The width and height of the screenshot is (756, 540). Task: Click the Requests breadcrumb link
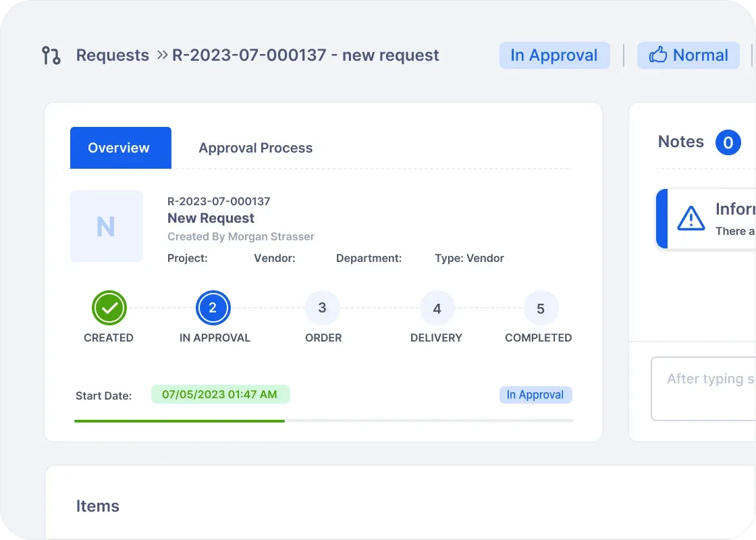pyautogui.click(x=112, y=55)
